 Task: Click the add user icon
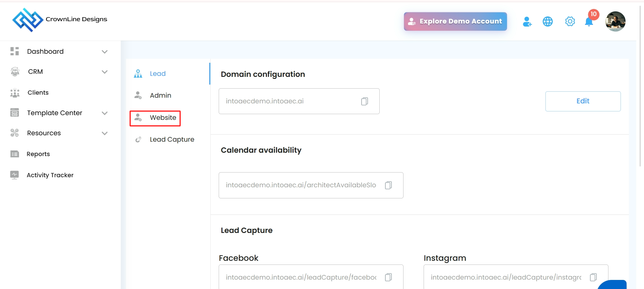pyautogui.click(x=527, y=21)
